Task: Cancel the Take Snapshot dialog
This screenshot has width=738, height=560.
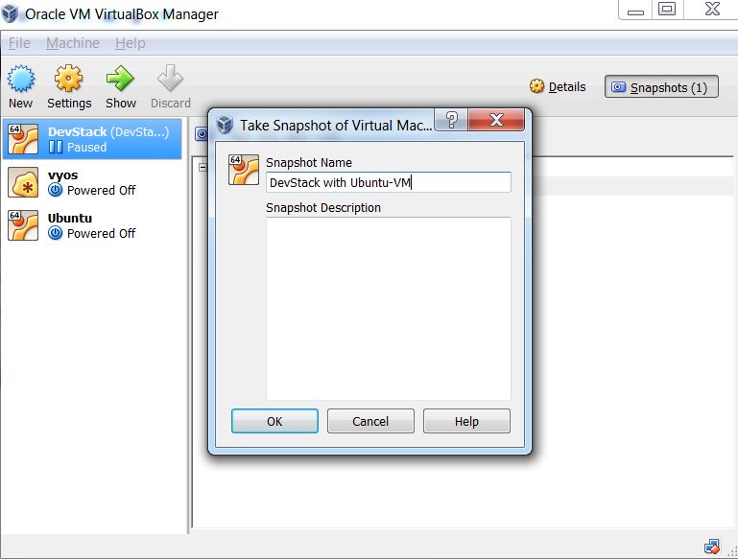Action: pyautogui.click(x=370, y=421)
